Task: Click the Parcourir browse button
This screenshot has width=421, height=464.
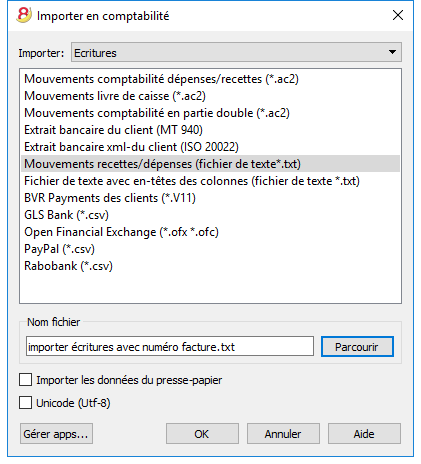Action: coord(357,347)
